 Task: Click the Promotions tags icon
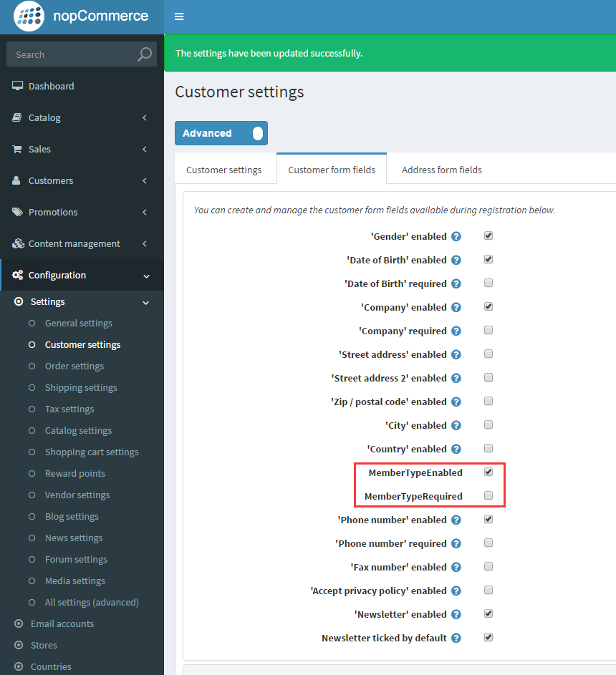tap(17, 212)
